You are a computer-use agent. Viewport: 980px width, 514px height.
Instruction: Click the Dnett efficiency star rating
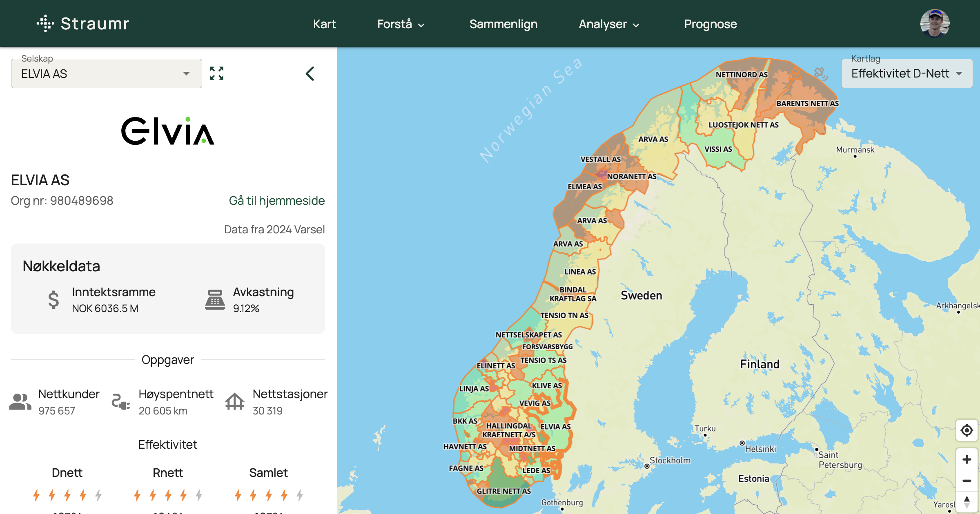67,495
